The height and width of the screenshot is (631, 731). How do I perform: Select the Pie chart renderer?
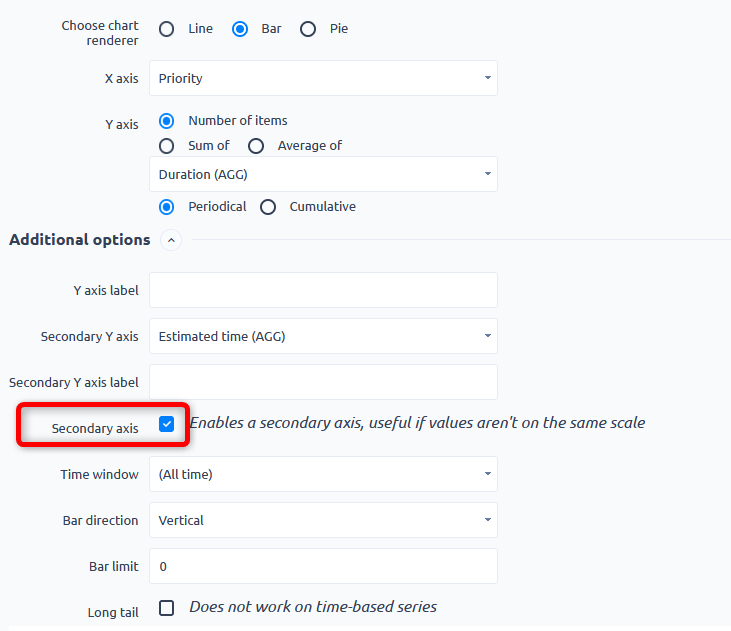tap(308, 29)
